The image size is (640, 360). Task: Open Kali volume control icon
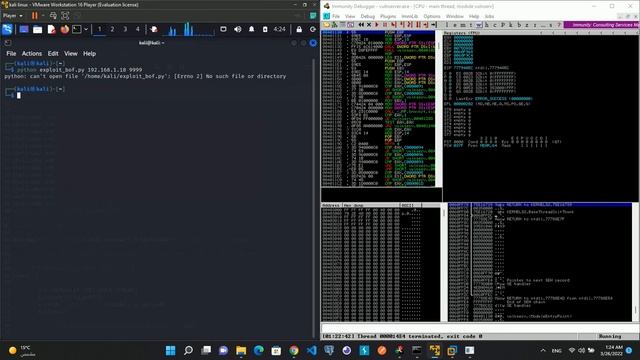point(238,29)
